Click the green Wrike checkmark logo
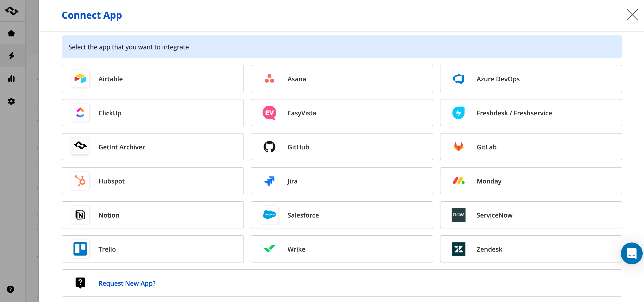Screen dimensions: 644x302 (x=269, y=249)
